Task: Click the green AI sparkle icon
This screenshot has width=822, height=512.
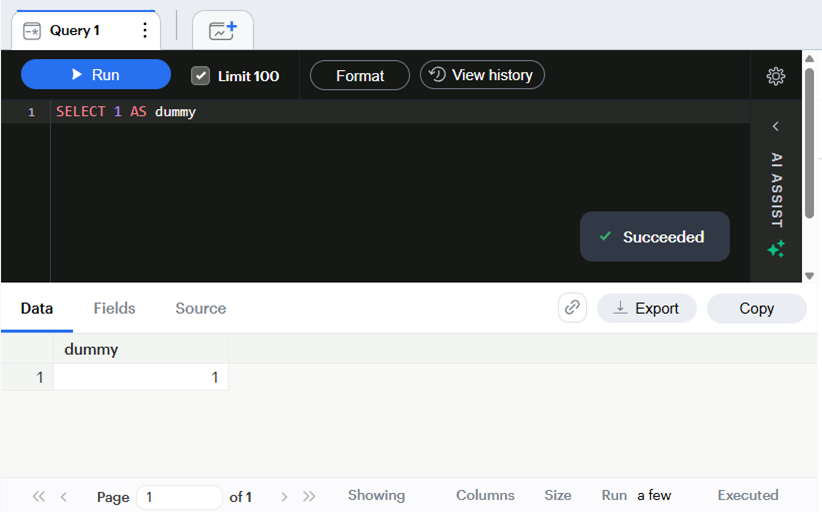Action: click(776, 248)
